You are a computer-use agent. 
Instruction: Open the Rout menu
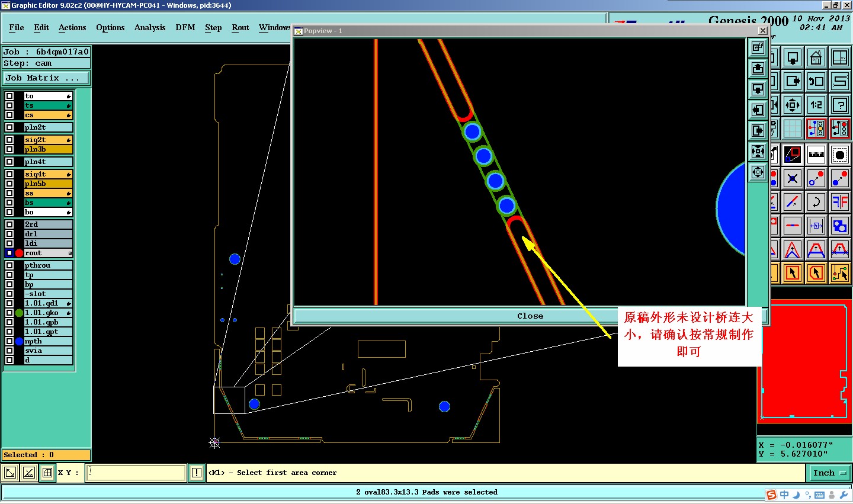tap(240, 27)
